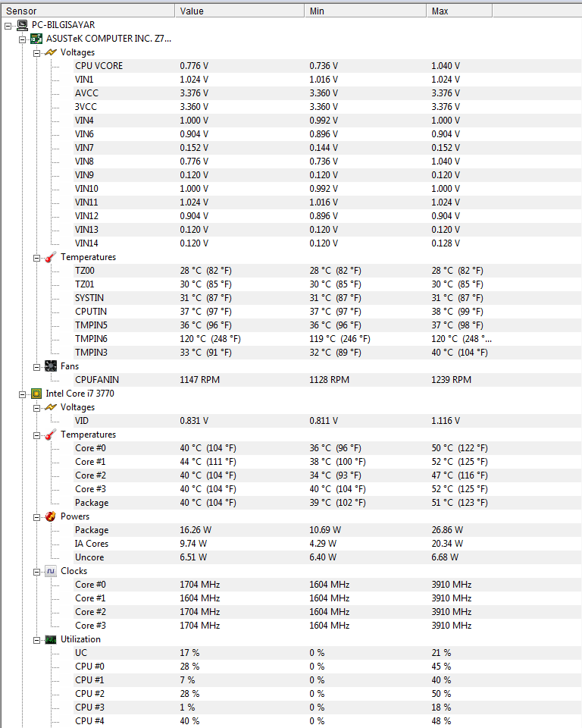Click the Intel Core i7 3770 chip icon
The image size is (582, 728).
36,394
